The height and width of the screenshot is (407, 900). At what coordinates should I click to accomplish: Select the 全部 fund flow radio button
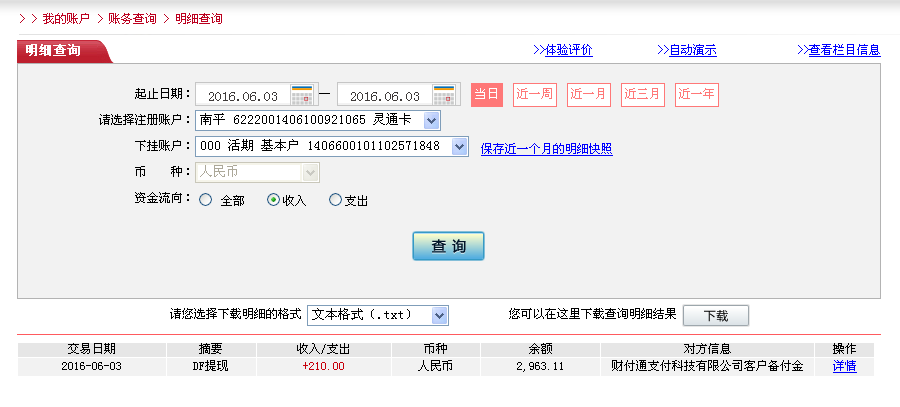pos(206,200)
